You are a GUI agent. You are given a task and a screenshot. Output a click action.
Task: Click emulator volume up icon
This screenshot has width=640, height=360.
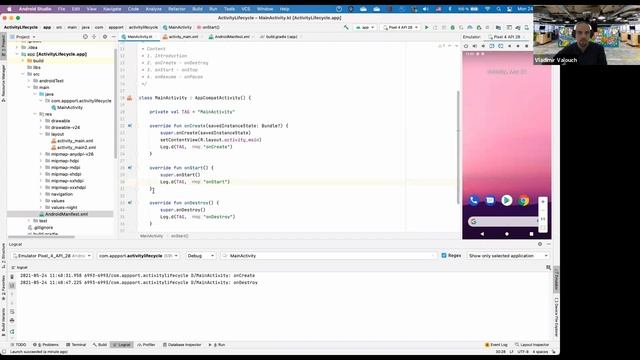pos(475,46)
